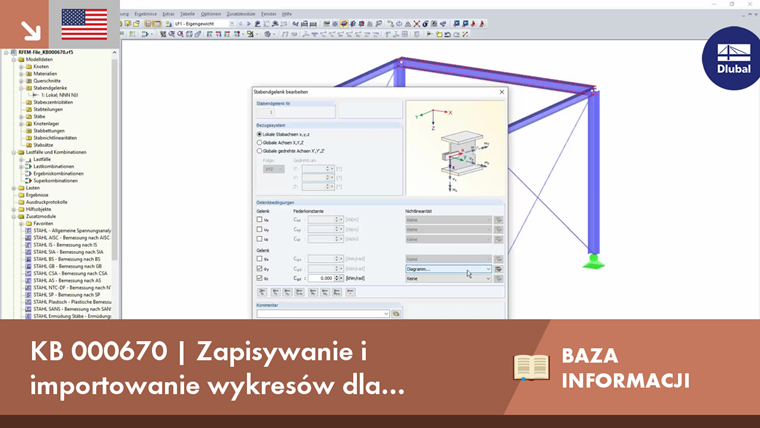This screenshot has width=760, height=428.
Task: Open STAHL AISC - Bemessung nach AISC module
Action: [x=71, y=238]
